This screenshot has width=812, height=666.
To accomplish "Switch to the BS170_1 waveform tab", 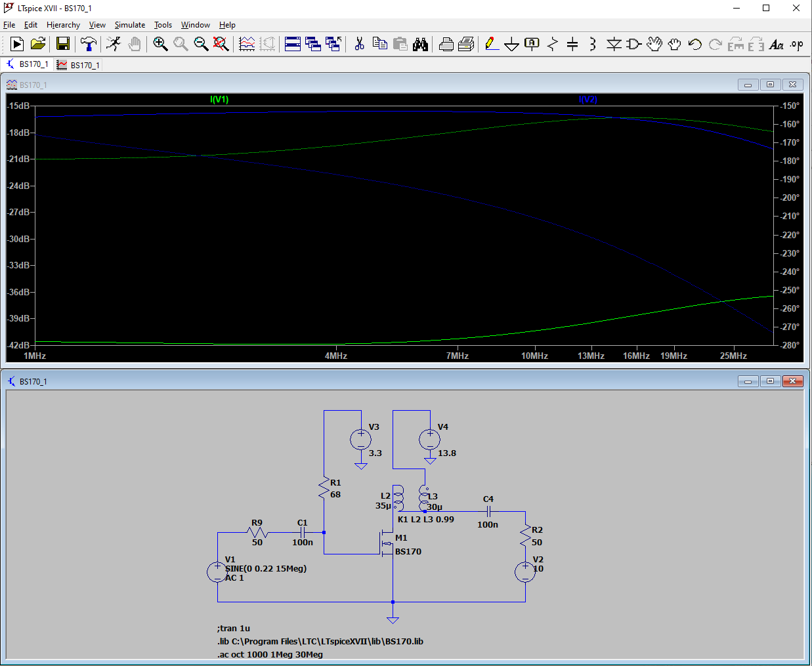I will tap(79, 65).
